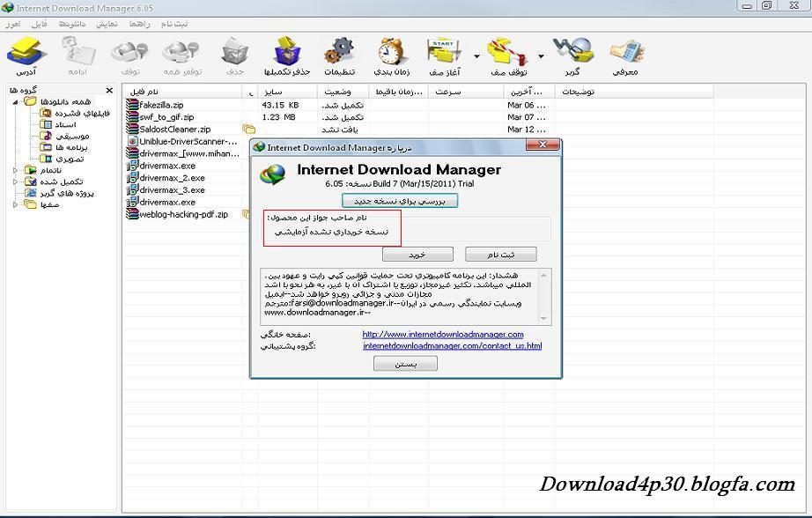Screen dimensions: 812x518
Task: Open the Tasks (امور) menu
Action: pos(13,24)
